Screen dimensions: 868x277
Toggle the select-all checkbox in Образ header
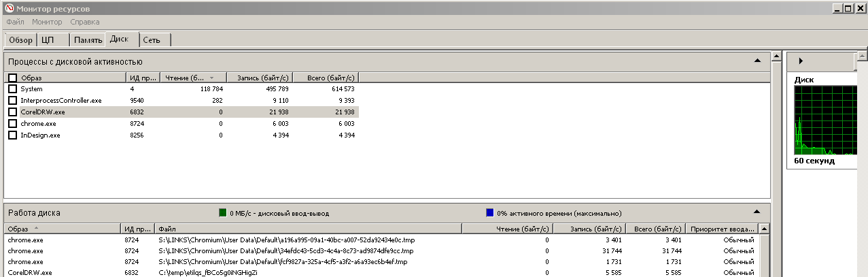point(12,78)
